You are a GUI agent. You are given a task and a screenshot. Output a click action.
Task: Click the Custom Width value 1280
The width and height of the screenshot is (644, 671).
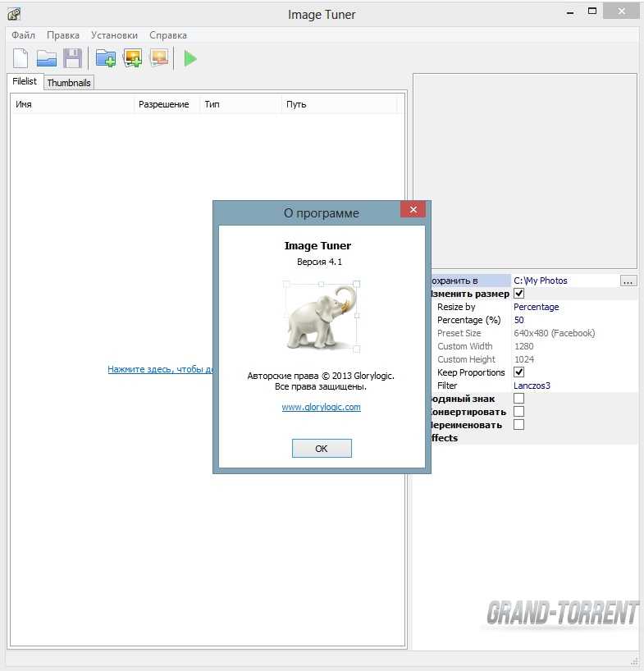pyautogui.click(x=574, y=346)
